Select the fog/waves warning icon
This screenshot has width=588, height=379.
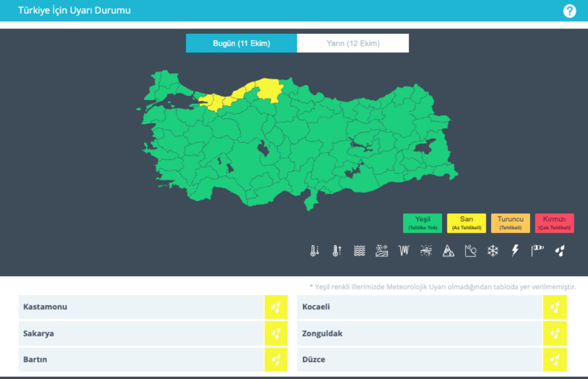359,251
